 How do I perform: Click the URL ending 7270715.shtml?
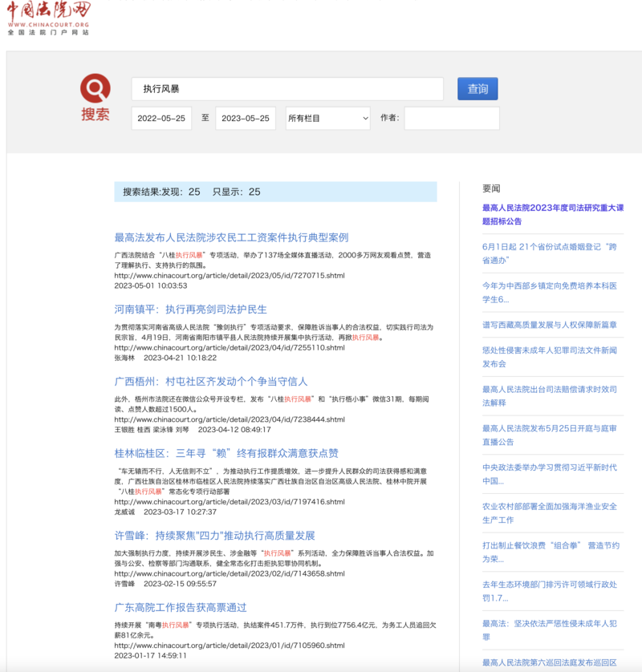tap(230, 276)
